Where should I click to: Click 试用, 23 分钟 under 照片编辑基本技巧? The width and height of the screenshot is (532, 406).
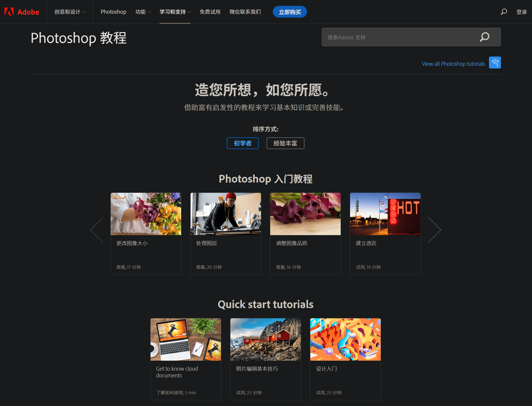(249, 393)
